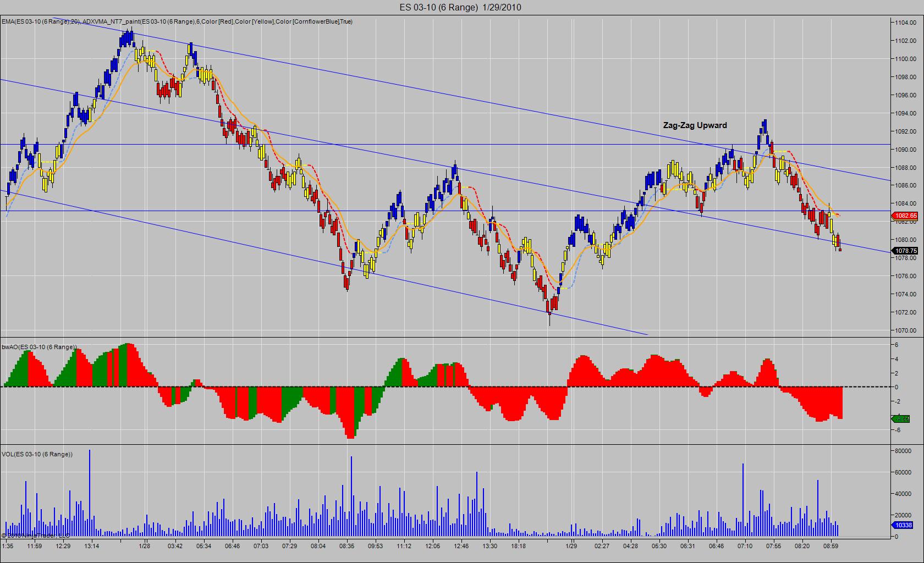Click the 20000 volume axis label
The width and height of the screenshot is (924, 563).
[904, 515]
